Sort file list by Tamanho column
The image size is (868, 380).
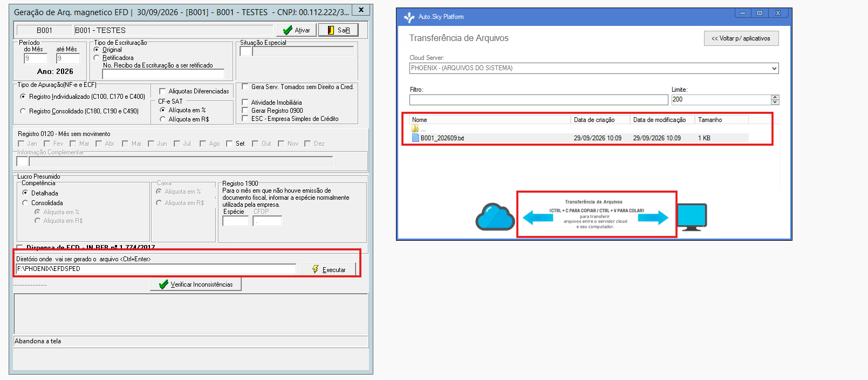coord(721,120)
